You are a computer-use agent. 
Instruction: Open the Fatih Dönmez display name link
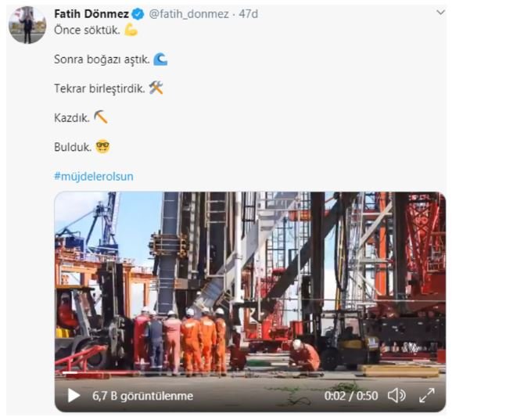[92, 14]
